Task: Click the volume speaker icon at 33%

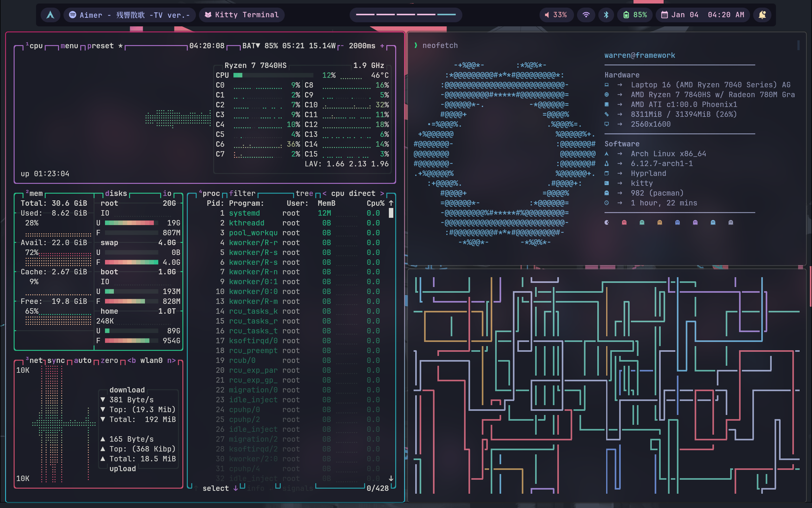Action: (x=547, y=15)
